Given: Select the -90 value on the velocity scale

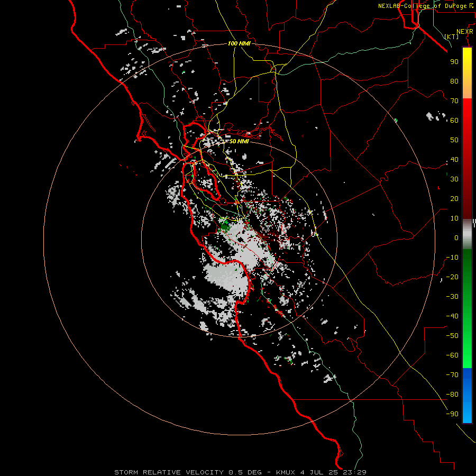Looking at the screenshot, I should click(x=452, y=414).
